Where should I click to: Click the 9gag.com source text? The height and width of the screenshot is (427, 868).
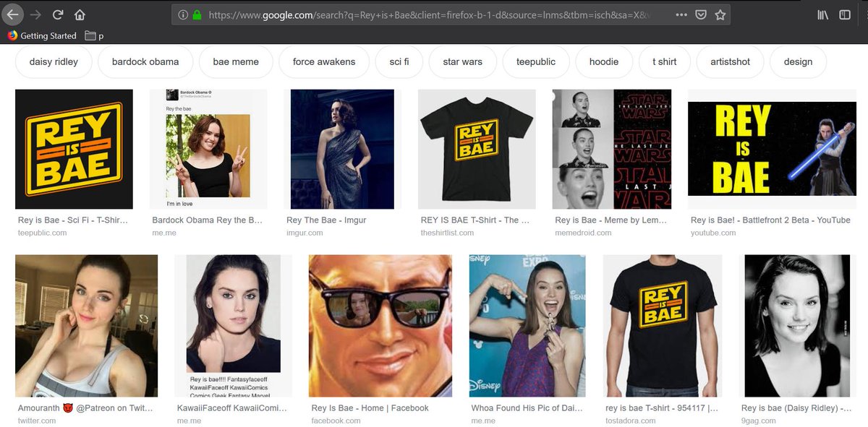(757, 420)
